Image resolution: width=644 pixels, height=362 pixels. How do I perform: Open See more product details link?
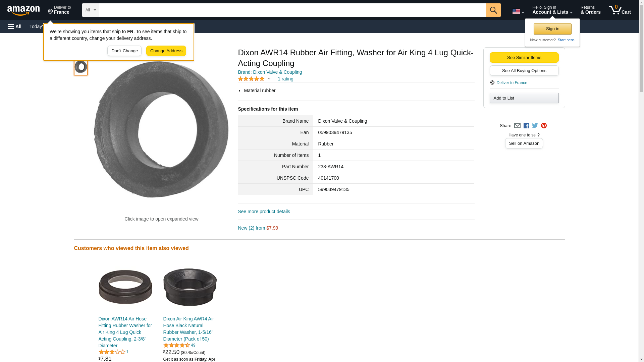[x=264, y=212]
